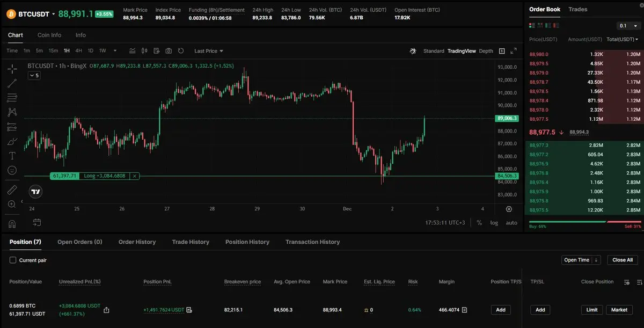Open the Order History tab
Screen dimensions: 644x328
(x=137, y=242)
